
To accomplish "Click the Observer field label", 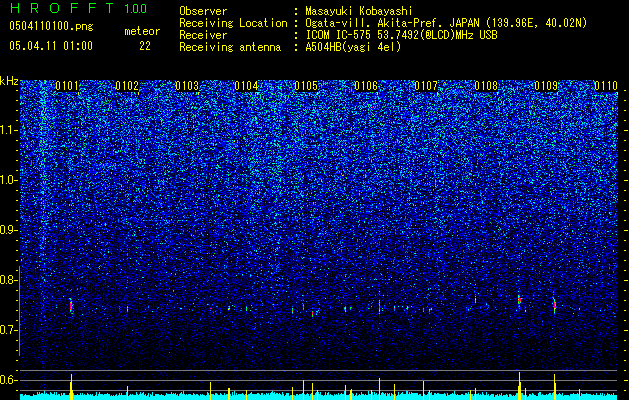I will click(203, 11).
